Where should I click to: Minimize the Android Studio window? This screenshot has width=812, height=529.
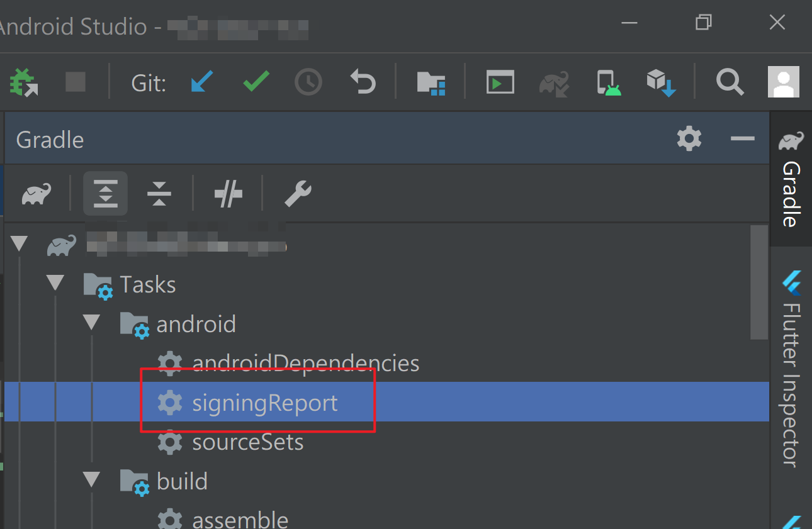[x=629, y=23]
